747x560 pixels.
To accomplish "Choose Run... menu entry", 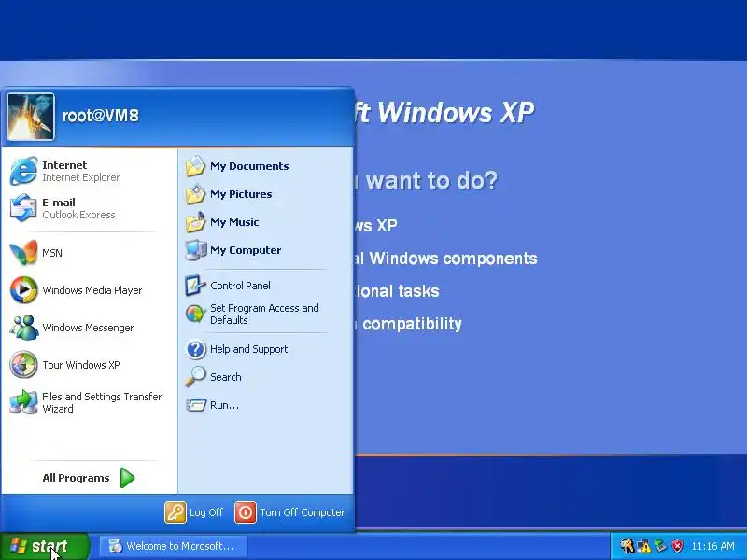I will point(267,405).
